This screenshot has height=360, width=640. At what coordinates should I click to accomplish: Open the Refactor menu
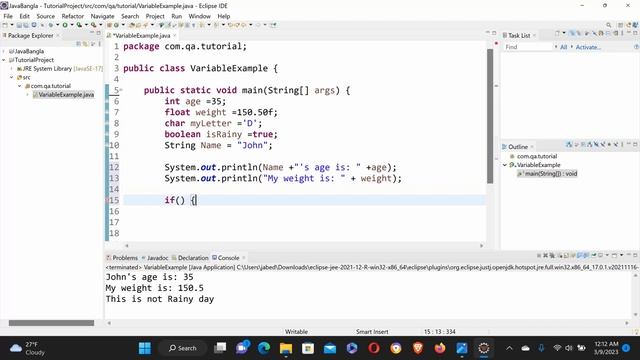click(x=73, y=16)
